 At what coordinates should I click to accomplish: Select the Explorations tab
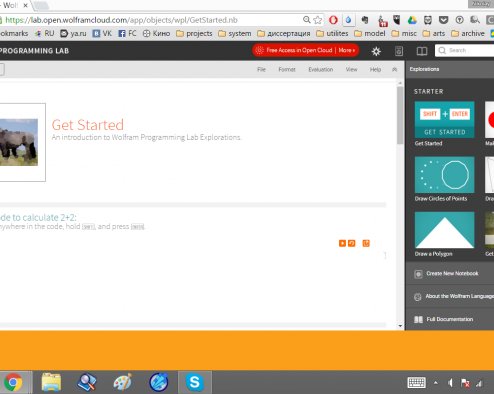point(424,69)
